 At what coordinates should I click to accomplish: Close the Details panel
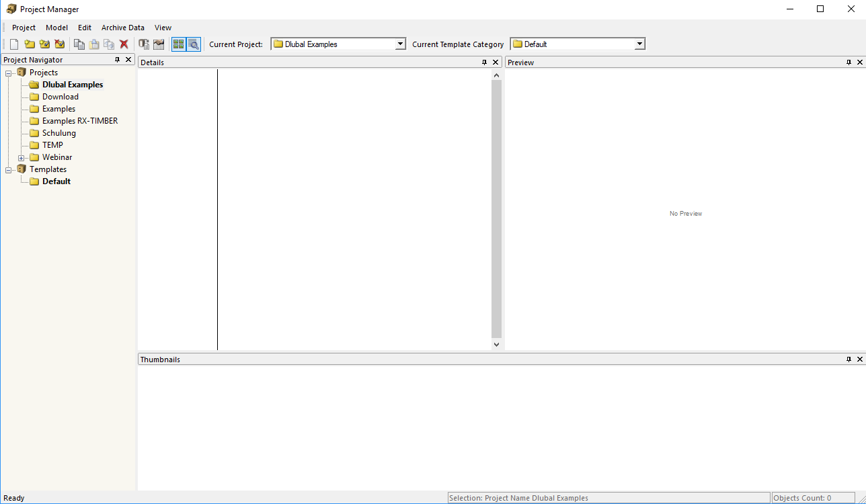click(496, 61)
